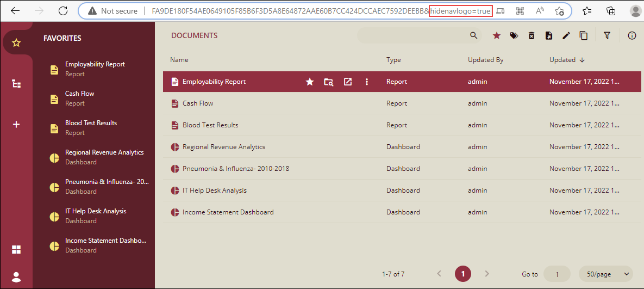Viewport: 644px width, 289px height.
Task: Open the Favorites star sidebar icon
Action: [16, 42]
